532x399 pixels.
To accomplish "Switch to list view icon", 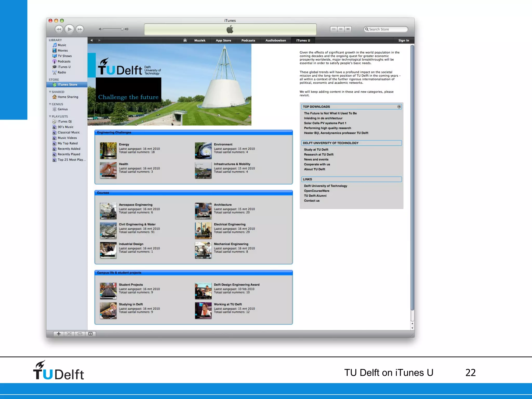I will 334,29.
